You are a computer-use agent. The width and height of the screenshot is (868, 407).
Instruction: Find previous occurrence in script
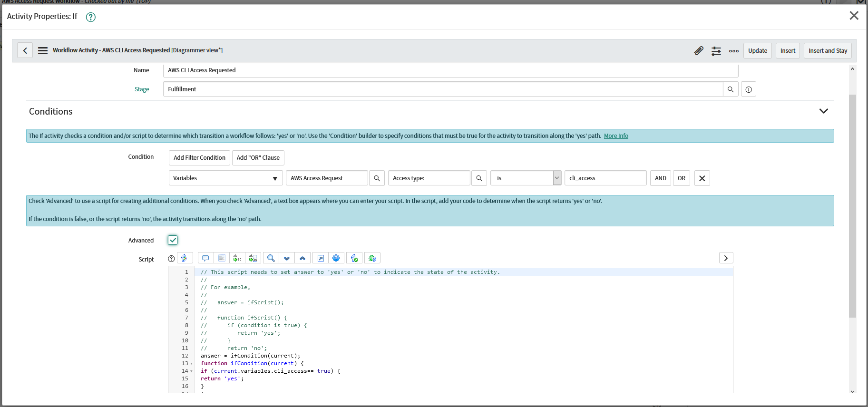tap(302, 258)
